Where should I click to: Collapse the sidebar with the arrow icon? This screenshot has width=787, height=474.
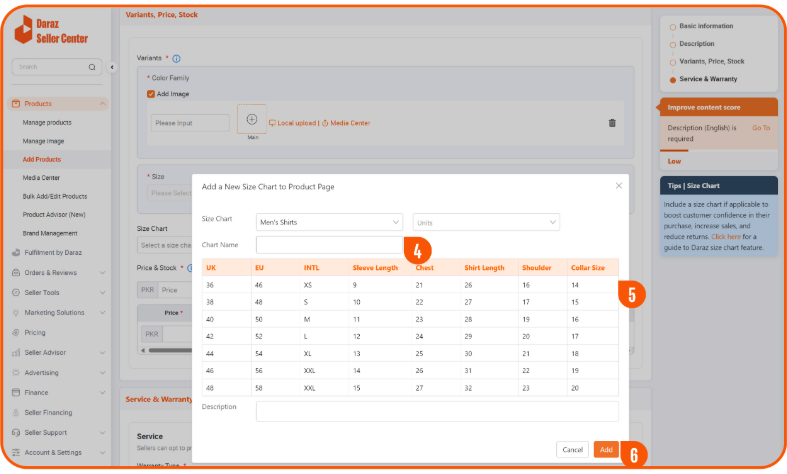(112, 67)
